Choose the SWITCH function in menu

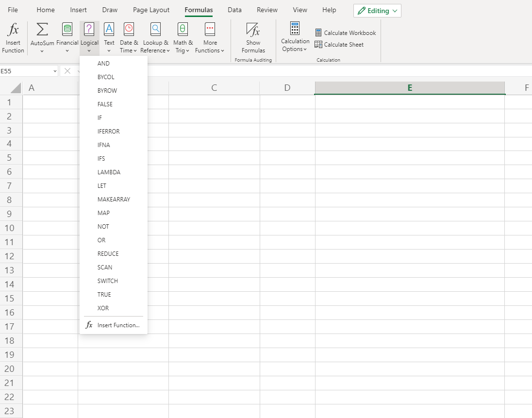pos(107,281)
